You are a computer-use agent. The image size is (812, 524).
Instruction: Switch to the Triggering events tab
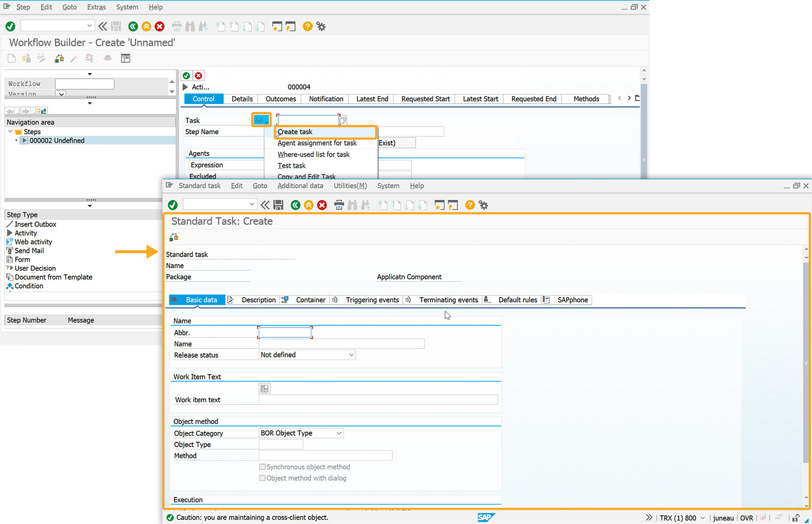(x=372, y=300)
